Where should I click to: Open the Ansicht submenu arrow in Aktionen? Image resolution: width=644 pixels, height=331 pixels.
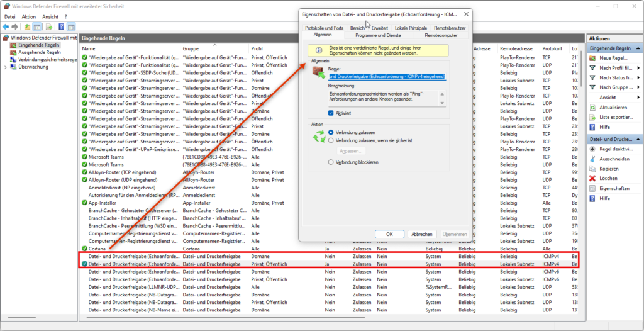click(639, 98)
